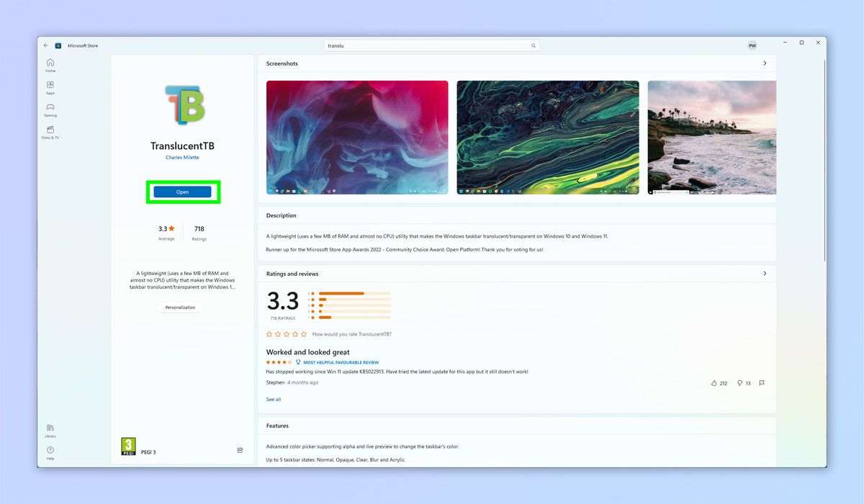Return to the Store Home page
This screenshot has width=864, height=504.
coord(50,64)
